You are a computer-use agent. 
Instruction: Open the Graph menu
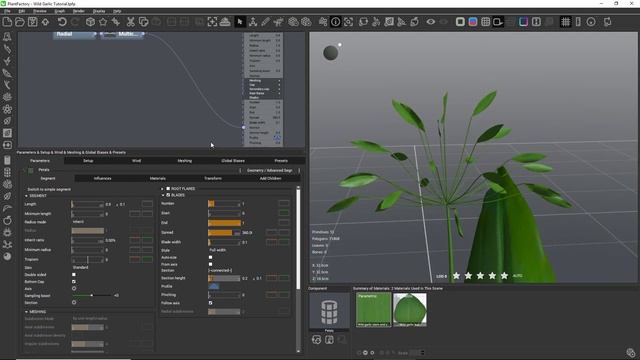60,11
